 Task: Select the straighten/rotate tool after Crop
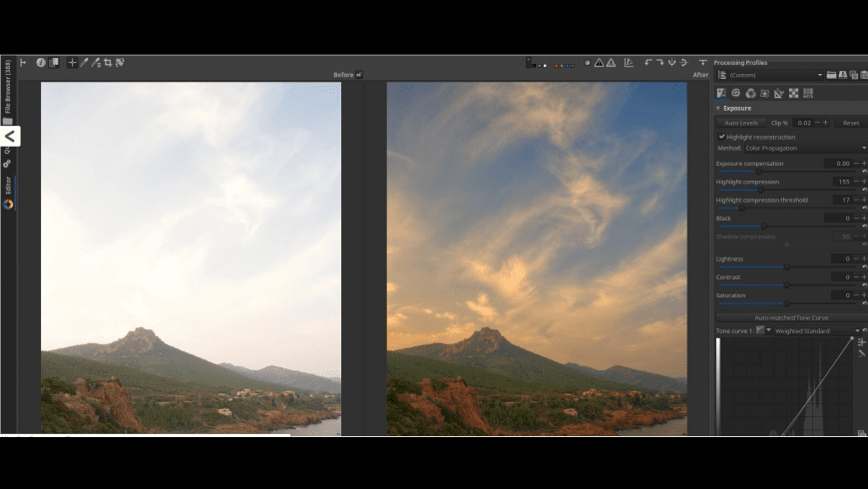120,63
